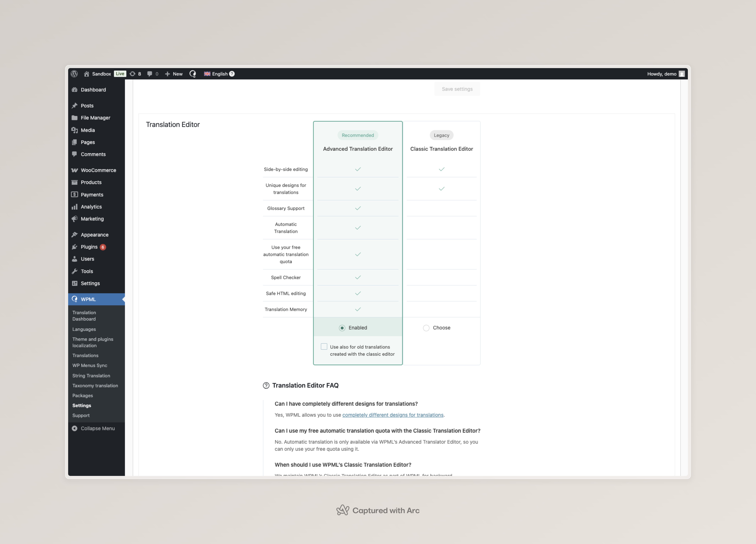Screen dimensions: 756x544
Task: Follow the completely different designs for translations link
Action: [x=393, y=415]
